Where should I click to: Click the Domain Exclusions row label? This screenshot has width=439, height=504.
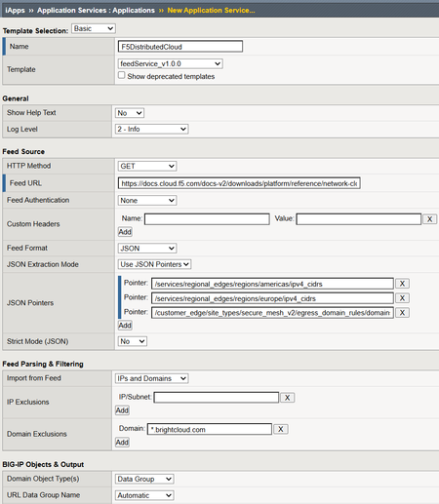tap(37, 434)
